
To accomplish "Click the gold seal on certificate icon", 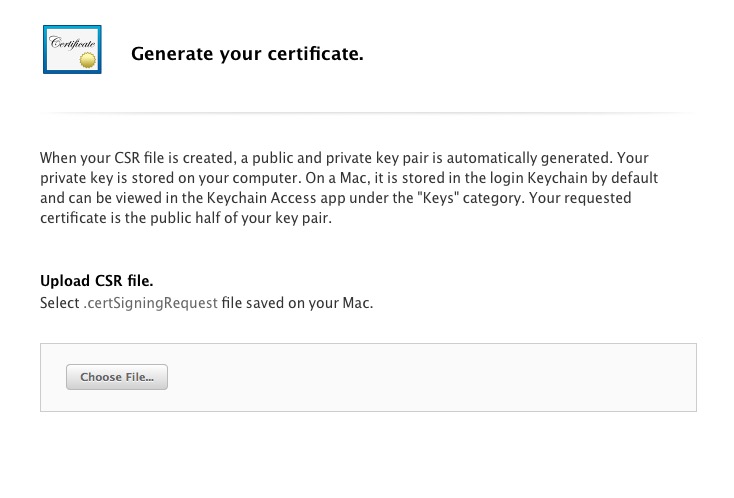I will coord(88,60).
